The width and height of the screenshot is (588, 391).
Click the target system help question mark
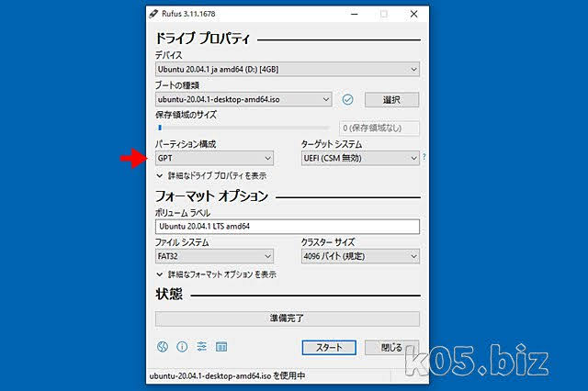[x=424, y=157]
